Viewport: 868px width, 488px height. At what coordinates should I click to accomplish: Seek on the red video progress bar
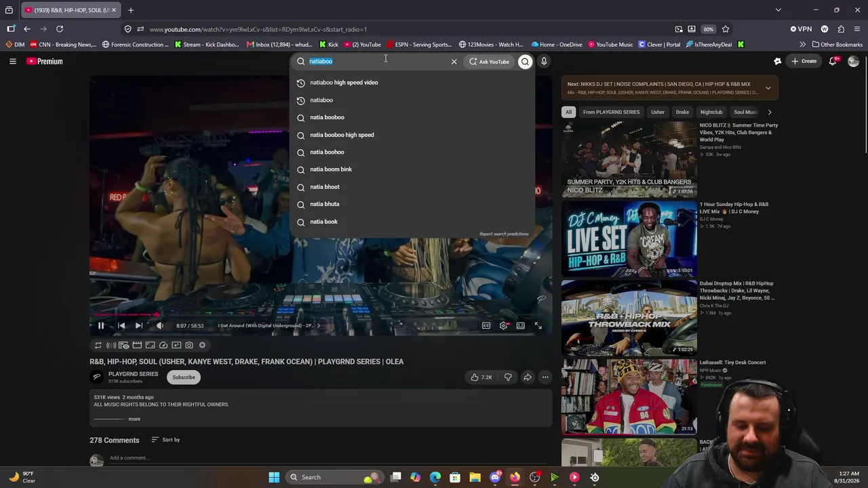pos(321,314)
